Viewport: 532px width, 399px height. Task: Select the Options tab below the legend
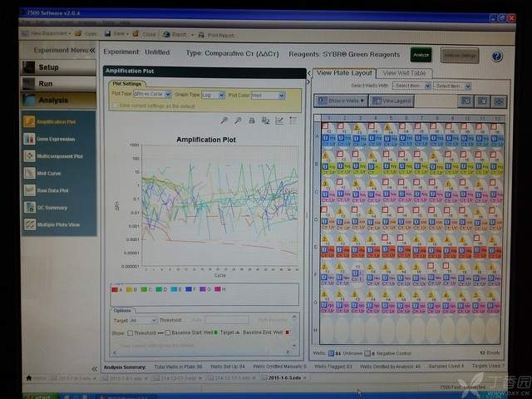(122, 310)
